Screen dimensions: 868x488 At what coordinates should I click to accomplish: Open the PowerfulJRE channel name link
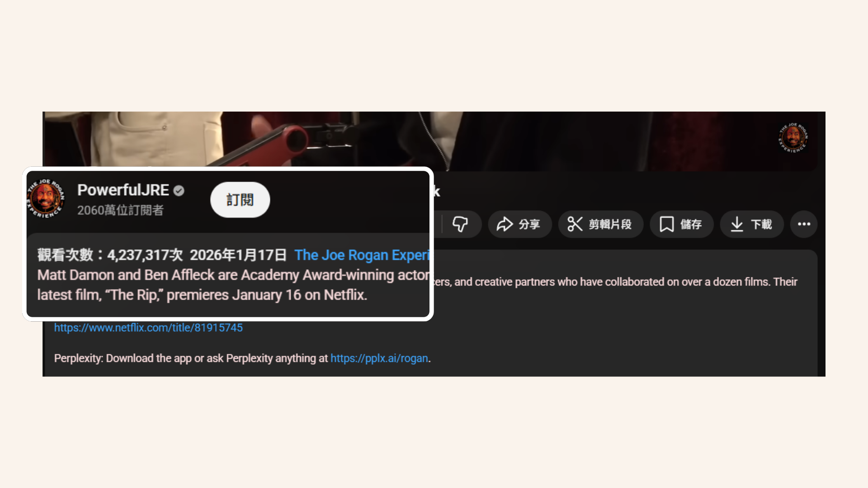pos(123,190)
